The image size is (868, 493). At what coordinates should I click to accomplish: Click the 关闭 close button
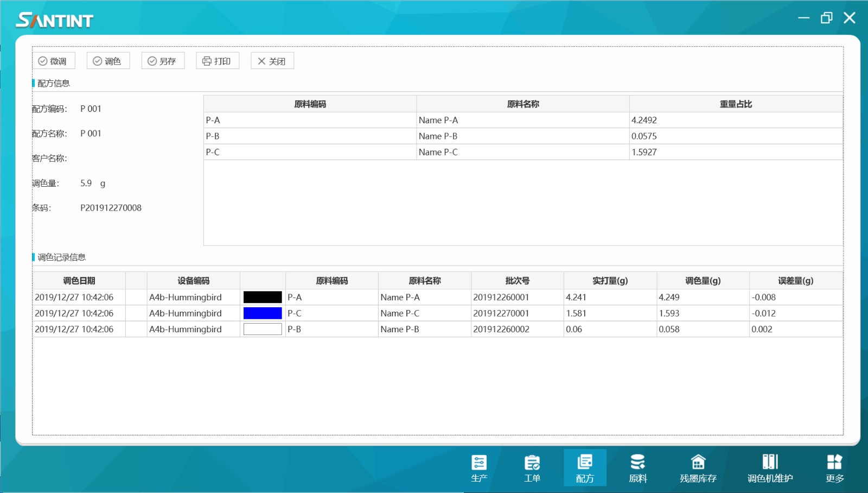coord(272,61)
